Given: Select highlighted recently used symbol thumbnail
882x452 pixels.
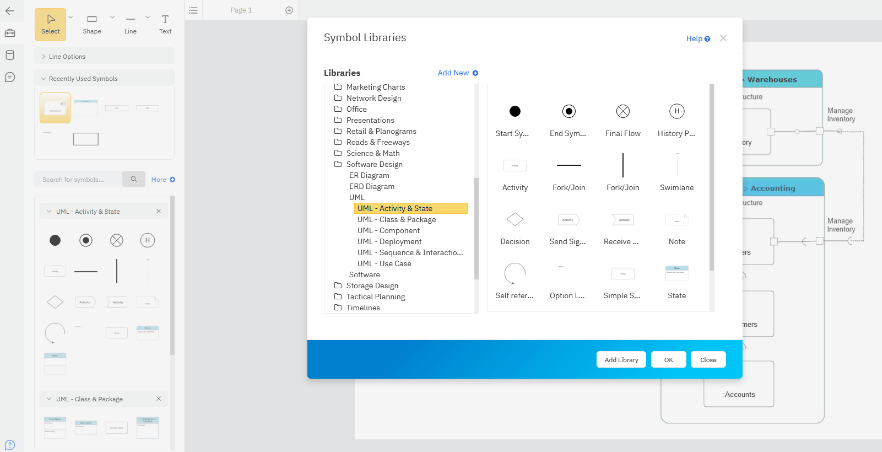Looking at the screenshot, I should point(55,108).
